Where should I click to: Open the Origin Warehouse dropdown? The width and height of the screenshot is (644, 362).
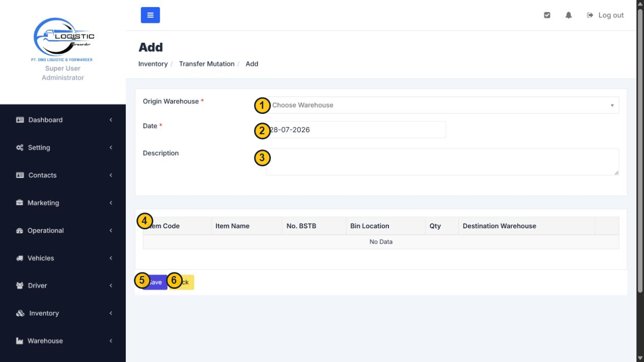tap(442, 105)
